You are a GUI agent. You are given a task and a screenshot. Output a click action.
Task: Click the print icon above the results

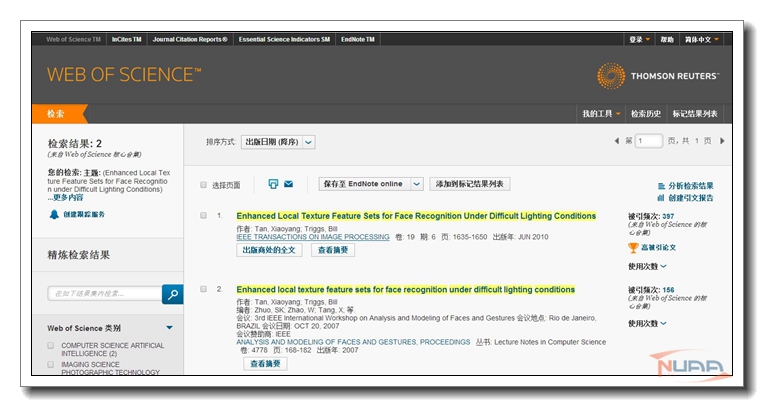click(273, 184)
